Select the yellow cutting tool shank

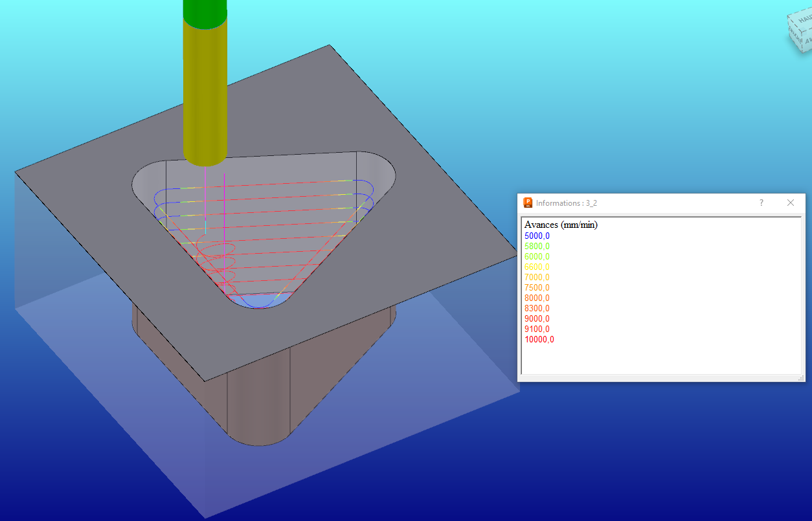point(205,91)
